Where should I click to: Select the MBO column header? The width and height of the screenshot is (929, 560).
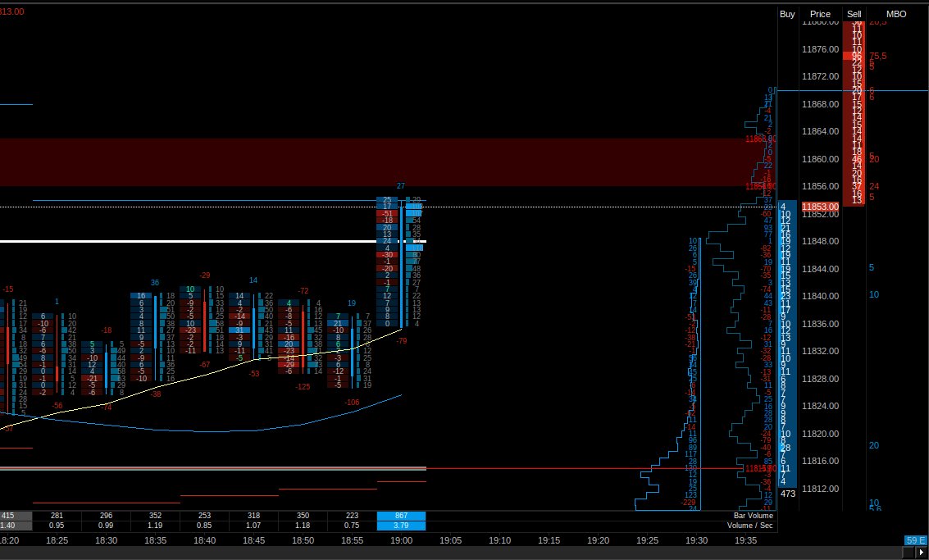click(896, 14)
